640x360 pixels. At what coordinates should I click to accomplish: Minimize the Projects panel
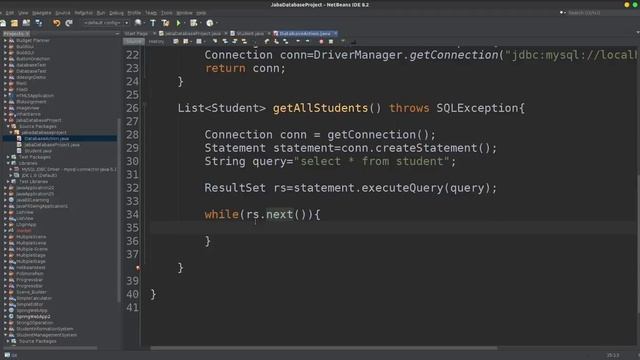click(118, 34)
